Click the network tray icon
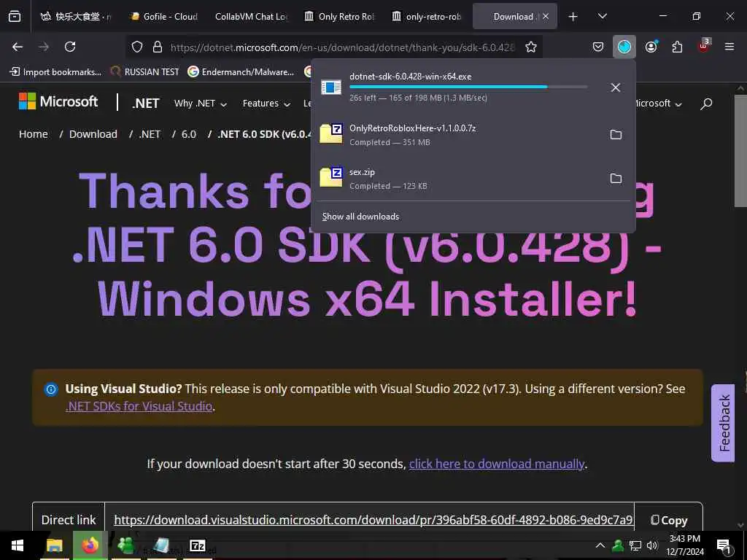 click(635, 545)
